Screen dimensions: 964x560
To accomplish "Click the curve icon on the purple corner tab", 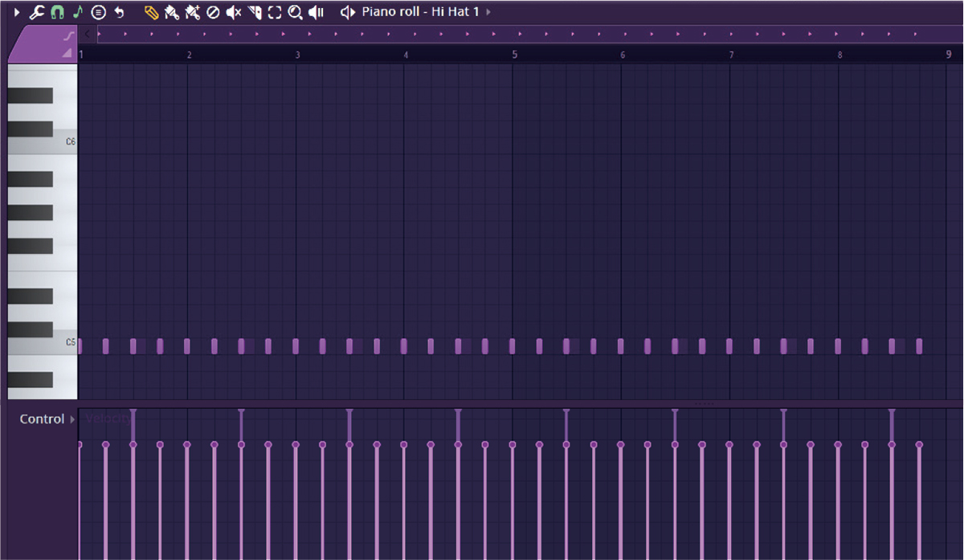I will pyautogui.click(x=69, y=36).
